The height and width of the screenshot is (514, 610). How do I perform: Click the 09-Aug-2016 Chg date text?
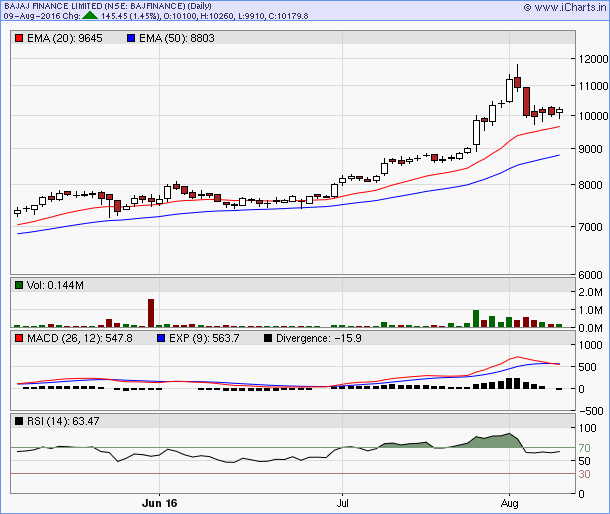(42, 16)
